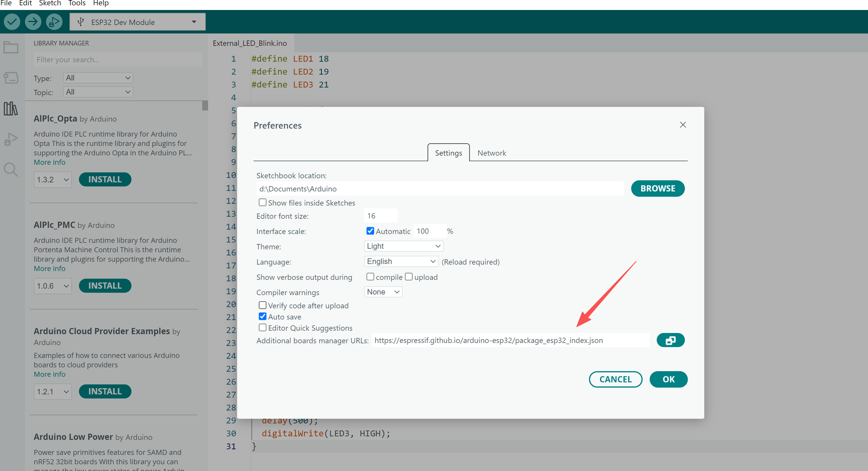The image size is (868, 471).
Task: Open the ESP32 Dev Module board selector
Action: (x=138, y=22)
